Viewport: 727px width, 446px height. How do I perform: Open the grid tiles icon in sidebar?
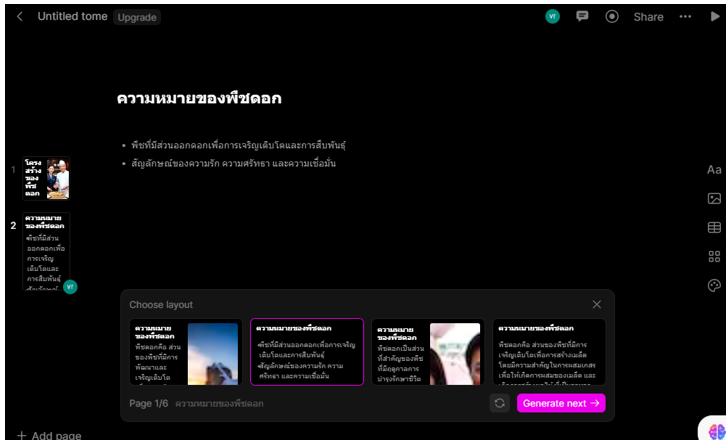[x=714, y=256]
